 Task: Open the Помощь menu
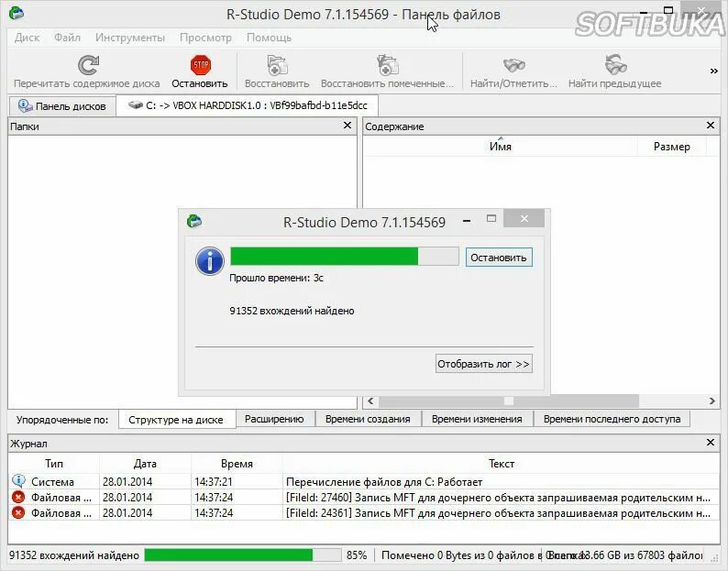[269, 38]
